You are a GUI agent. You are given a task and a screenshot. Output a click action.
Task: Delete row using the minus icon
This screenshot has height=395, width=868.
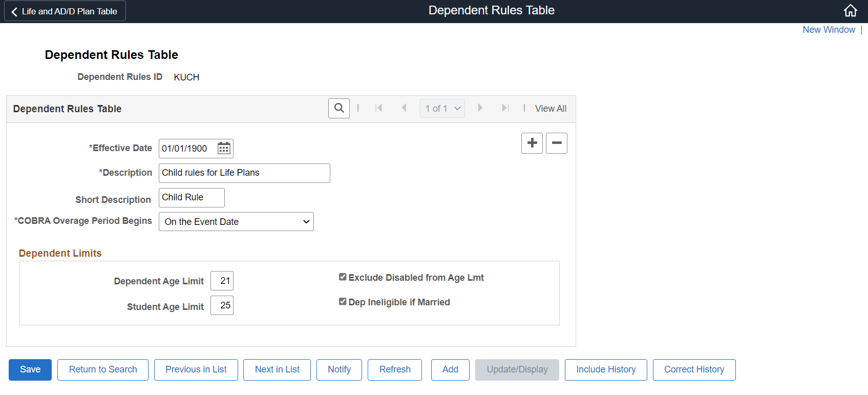point(557,143)
